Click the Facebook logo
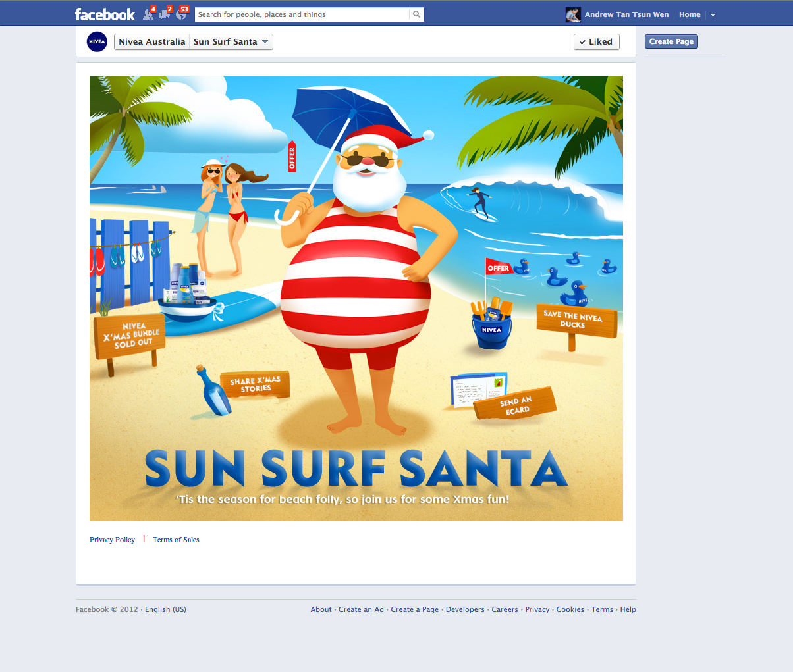793x672 pixels. 105,14
